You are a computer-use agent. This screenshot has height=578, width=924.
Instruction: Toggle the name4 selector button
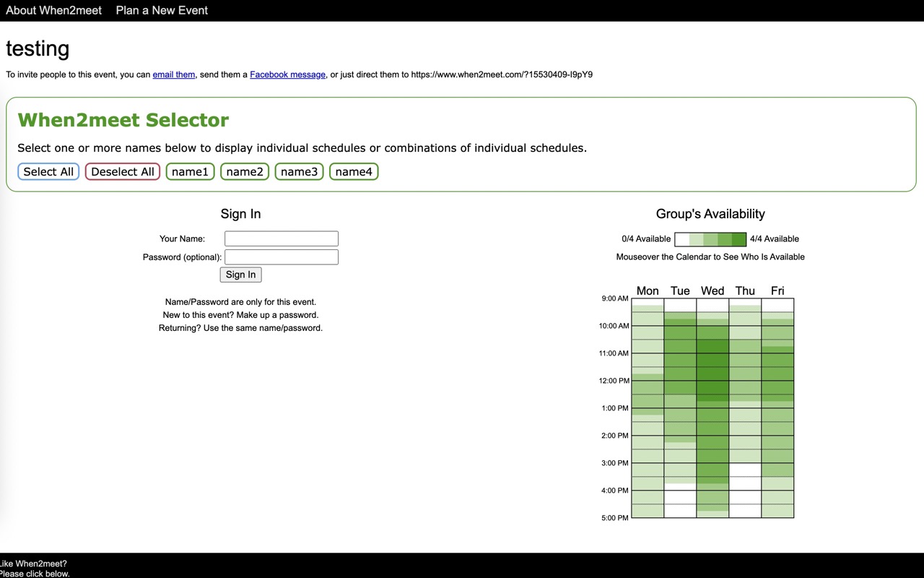coord(354,171)
